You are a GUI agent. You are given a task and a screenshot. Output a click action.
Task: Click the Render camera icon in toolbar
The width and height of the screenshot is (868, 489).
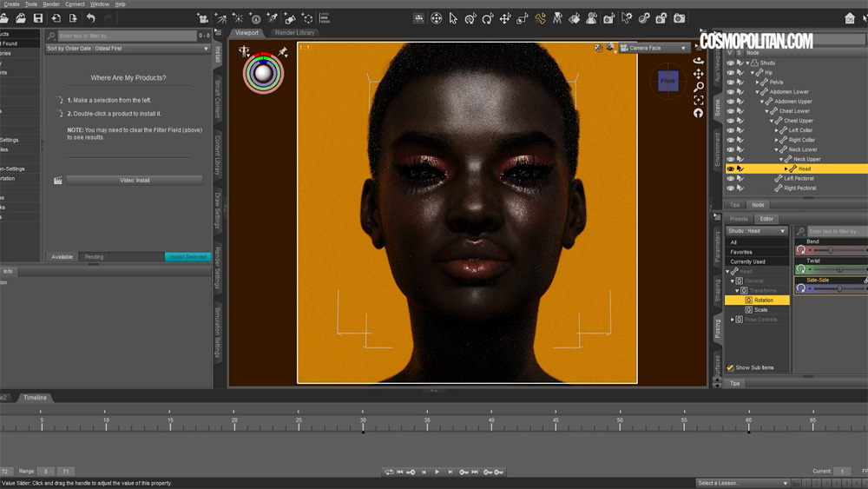click(680, 18)
